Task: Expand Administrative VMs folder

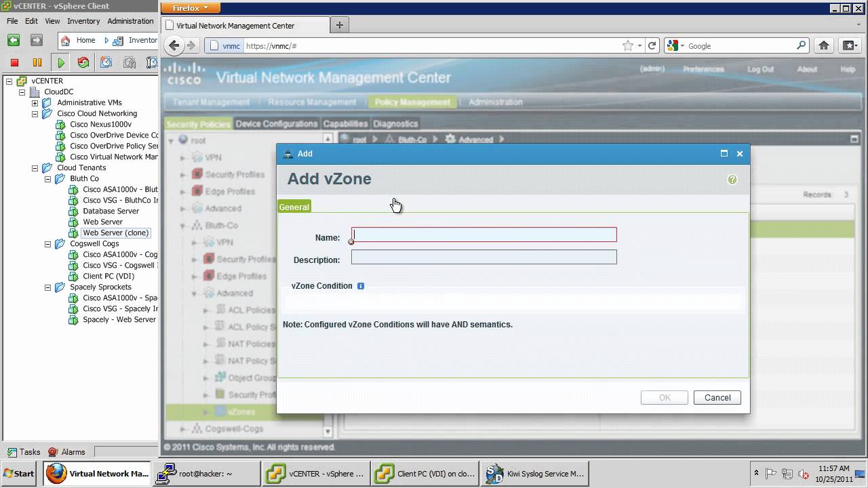Action: pos(35,103)
